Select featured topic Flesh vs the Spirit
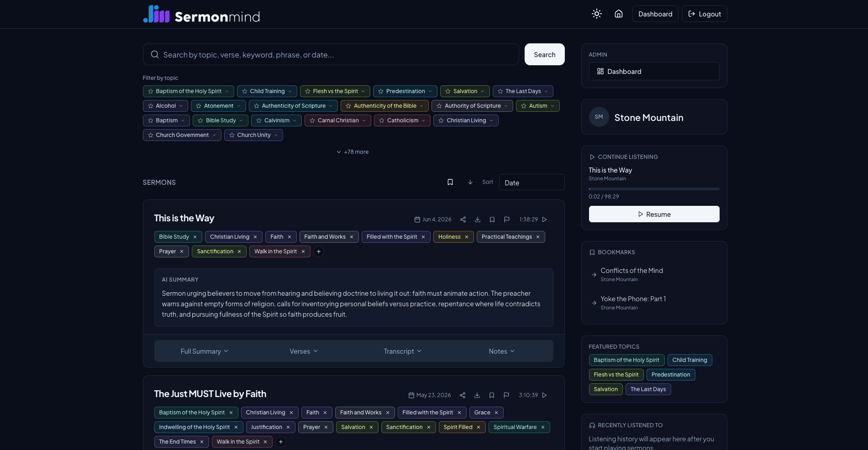 pyautogui.click(x=616, y=375)
